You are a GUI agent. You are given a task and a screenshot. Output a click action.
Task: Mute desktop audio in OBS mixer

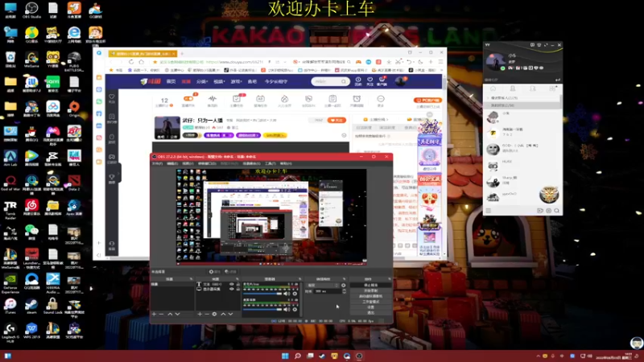coord(287,294)
